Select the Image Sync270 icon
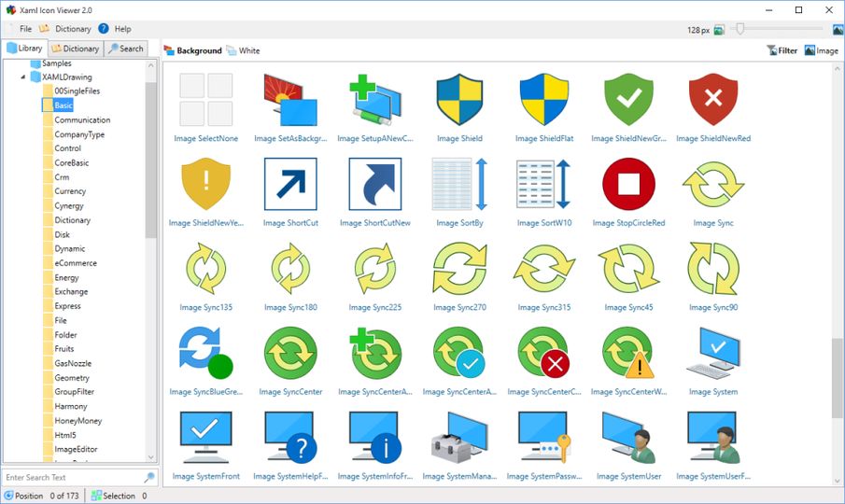This screenshot has height=504, width=845. pyautogui.click(x=459, y=269)
